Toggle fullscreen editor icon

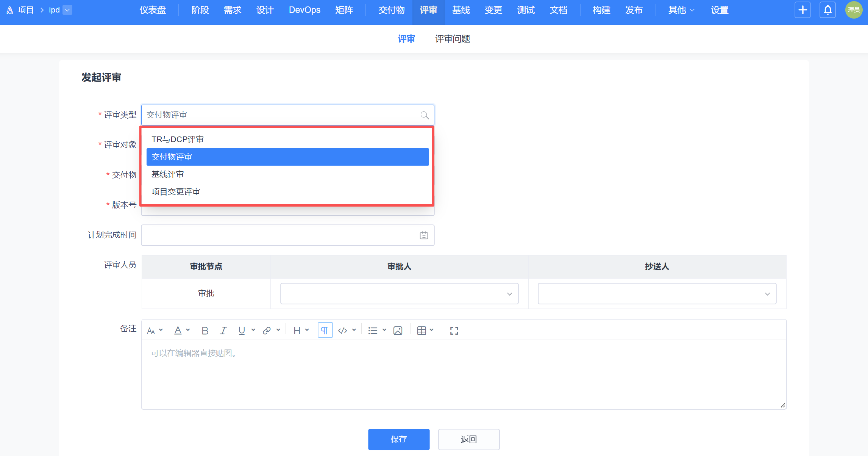click(x=454, y=331)
